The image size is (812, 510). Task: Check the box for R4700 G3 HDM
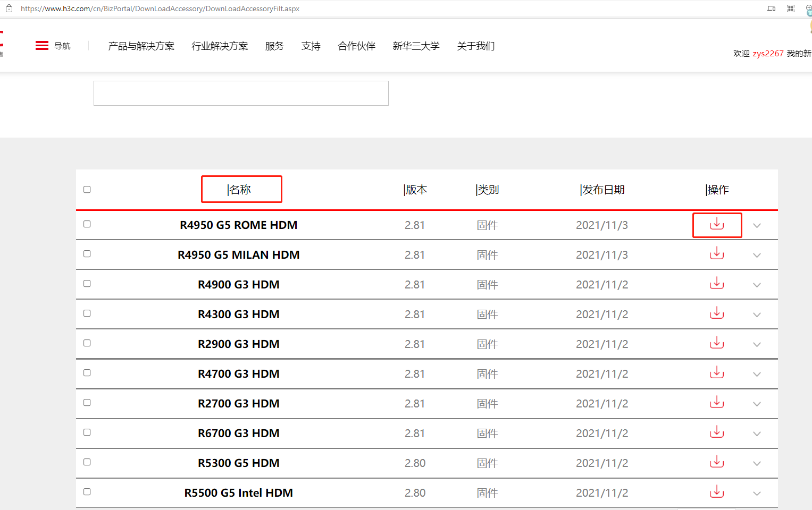87,373
